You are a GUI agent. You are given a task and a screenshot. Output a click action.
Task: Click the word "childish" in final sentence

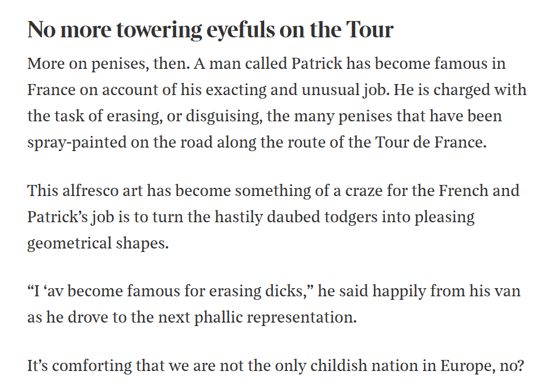click(339, 365)
